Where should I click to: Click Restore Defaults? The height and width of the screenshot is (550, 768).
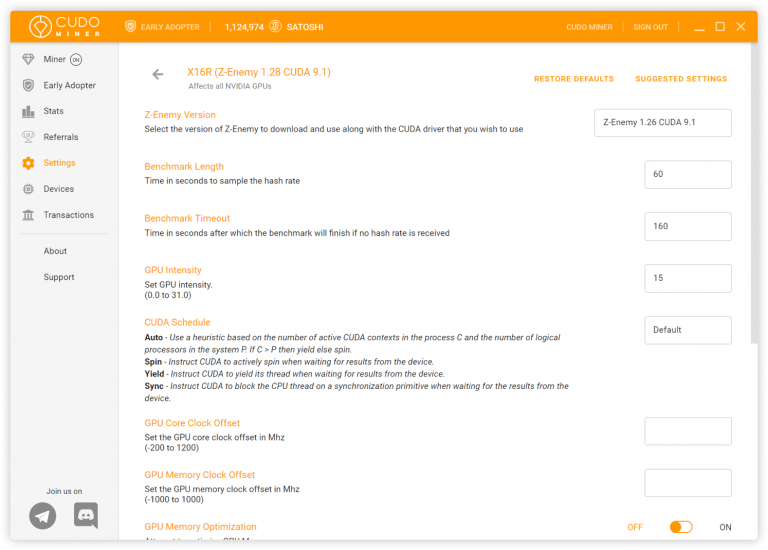(x=574, y=79)
